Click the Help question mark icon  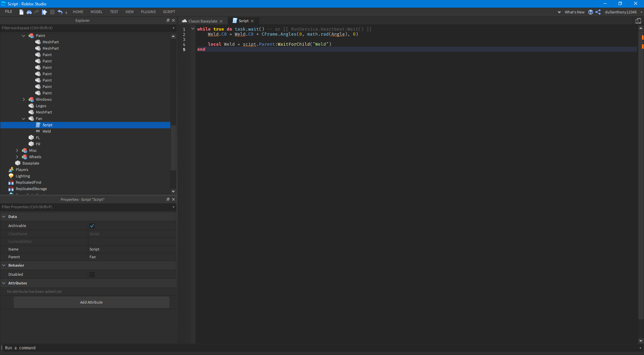[591, 12]
